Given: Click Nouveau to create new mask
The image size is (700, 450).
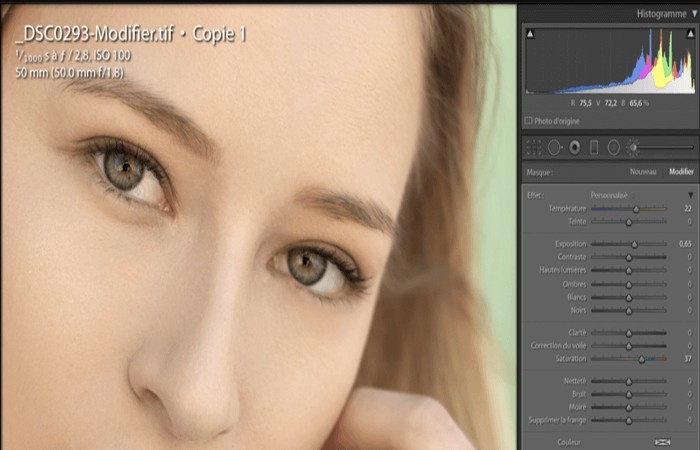Looking at the screenshot, I should [x=643, y=171].
